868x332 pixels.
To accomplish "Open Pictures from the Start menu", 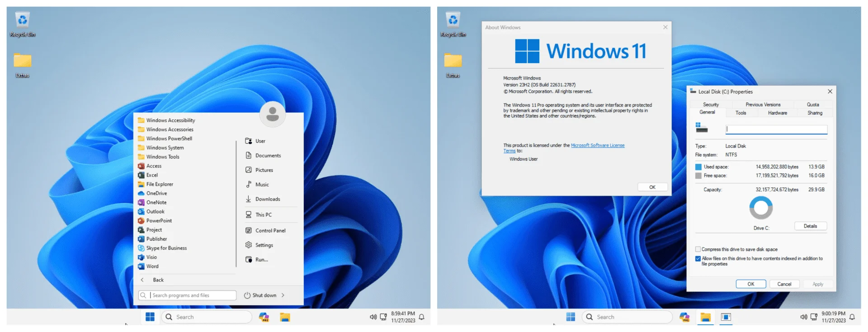I will [x=259, y=170].
